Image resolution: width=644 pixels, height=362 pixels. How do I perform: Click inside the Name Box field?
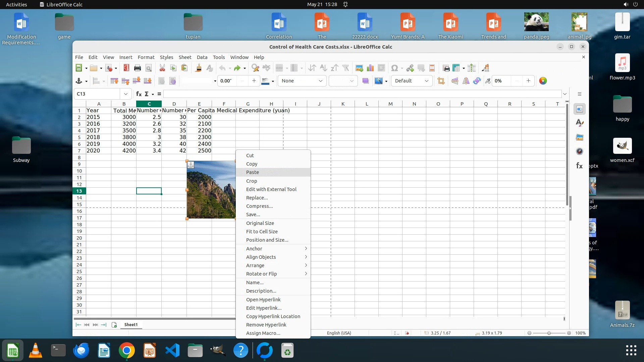(x=97, y=94)
